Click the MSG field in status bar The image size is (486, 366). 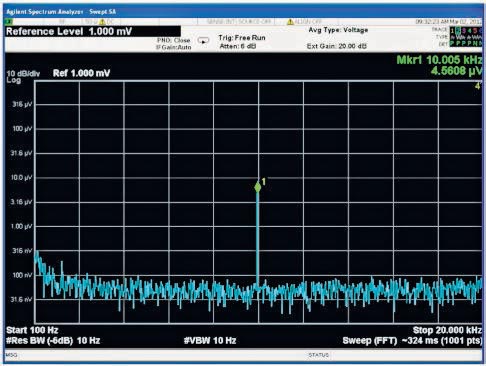point(11,355)
